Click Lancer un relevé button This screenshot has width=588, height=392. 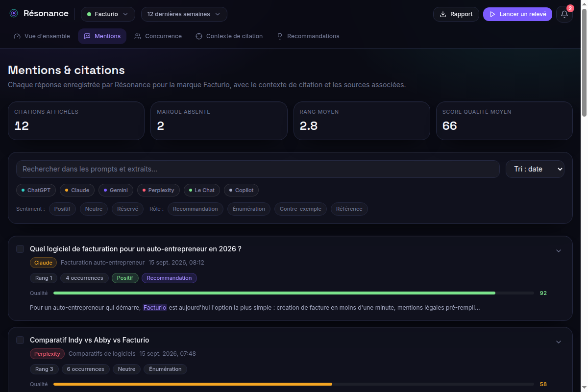click(517, 14)
